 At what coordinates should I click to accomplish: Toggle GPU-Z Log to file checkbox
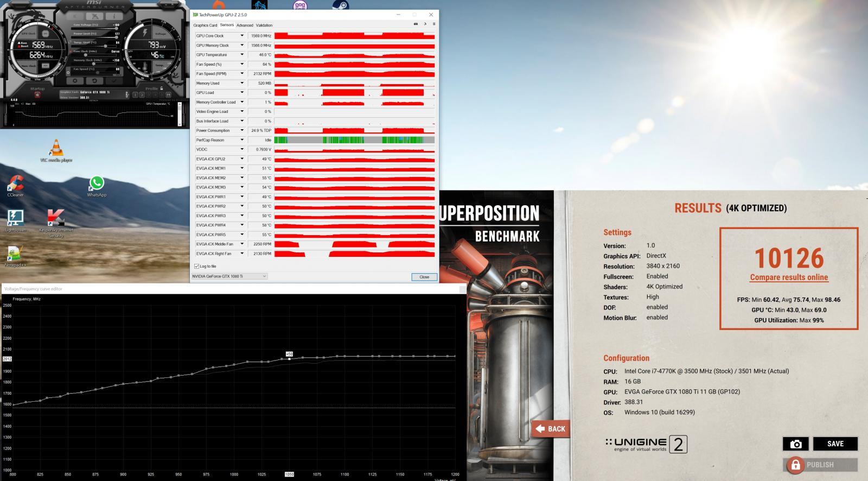click(x=196, y=266)
